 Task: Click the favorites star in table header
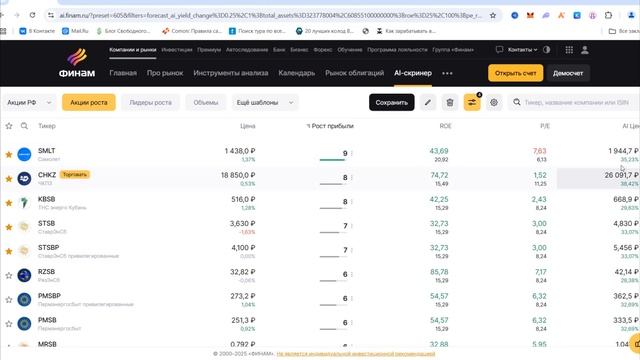9,126
